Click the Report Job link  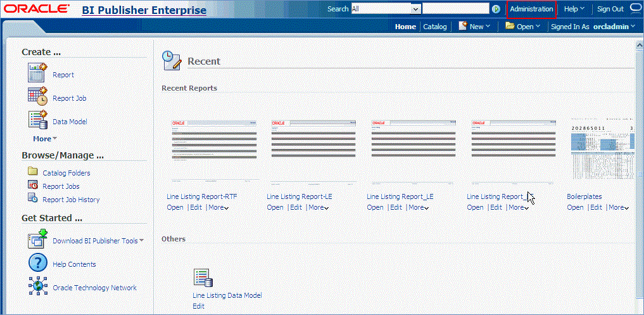(x=70, y=98)
